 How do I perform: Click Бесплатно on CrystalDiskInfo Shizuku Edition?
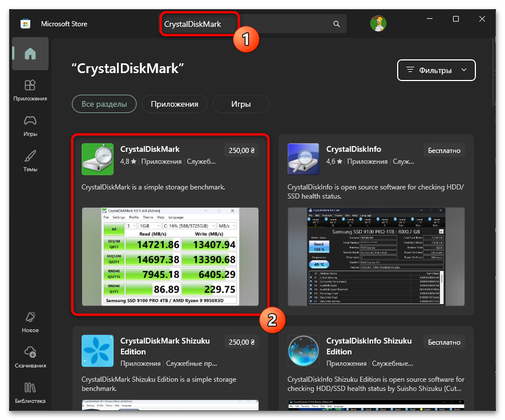[x=444, y=342]
